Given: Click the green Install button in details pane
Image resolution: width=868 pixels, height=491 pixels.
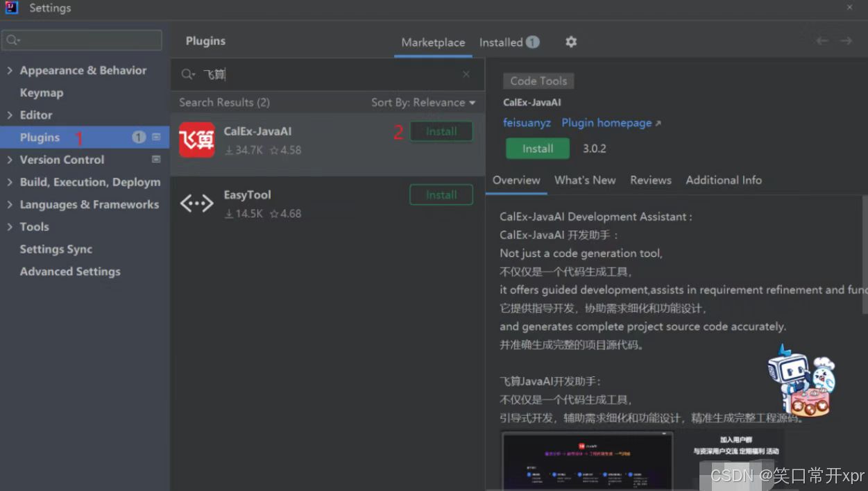Looking at the screenshot, I should (538, 149).
